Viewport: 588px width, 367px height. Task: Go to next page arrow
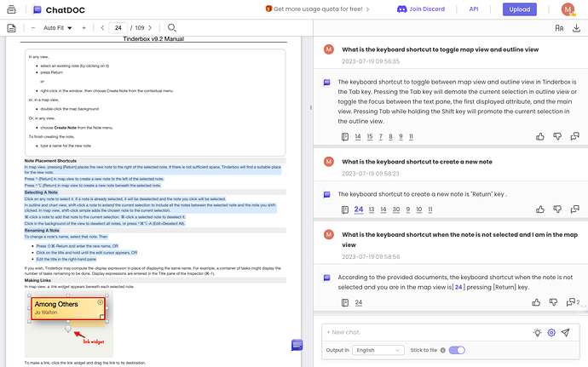[x=150, y=28]
